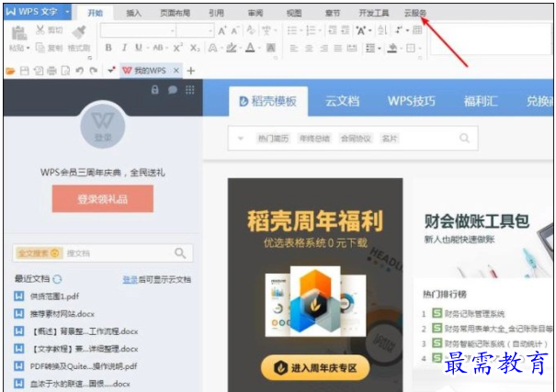The height and width of the screenshot is (392, 556).
Task: Open the WPS 文字 application menu arrow
Action: pos(67,12)
